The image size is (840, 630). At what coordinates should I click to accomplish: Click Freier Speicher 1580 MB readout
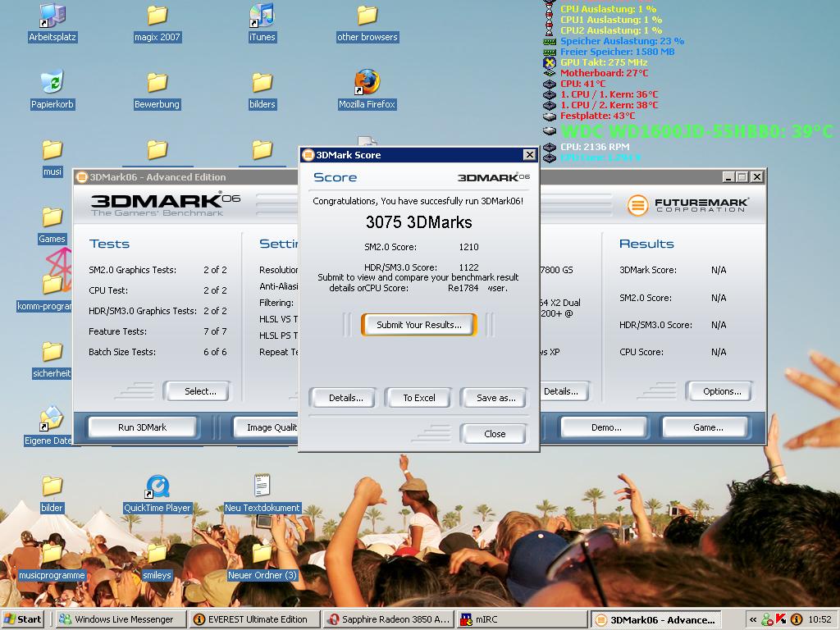tap(617, 52)
